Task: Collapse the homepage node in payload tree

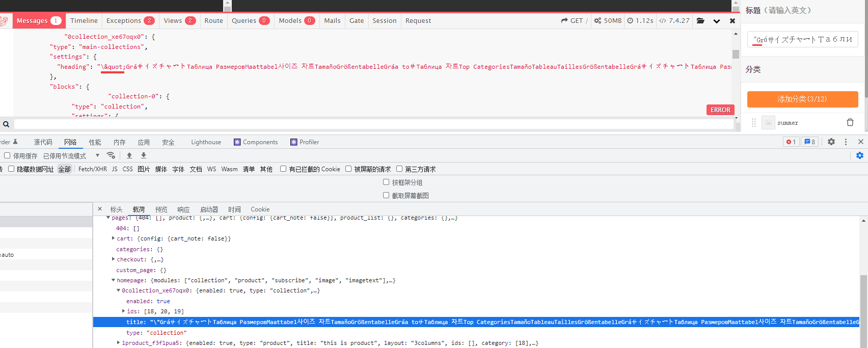Action: coord(113,280)
